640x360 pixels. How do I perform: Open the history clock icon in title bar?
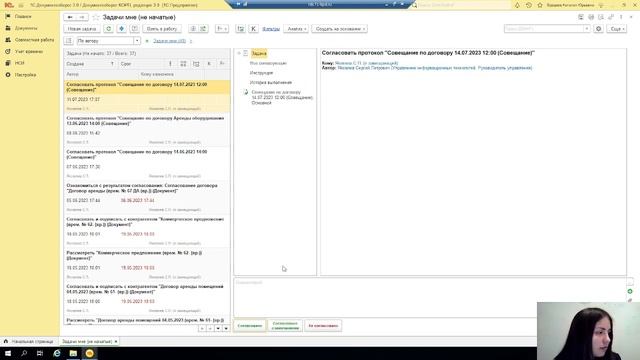click(529, 5)
